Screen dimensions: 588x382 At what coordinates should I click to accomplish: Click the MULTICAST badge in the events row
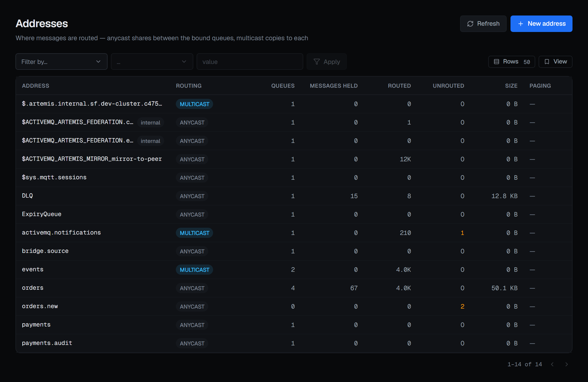pyautogui.click(x=194, y=270)
